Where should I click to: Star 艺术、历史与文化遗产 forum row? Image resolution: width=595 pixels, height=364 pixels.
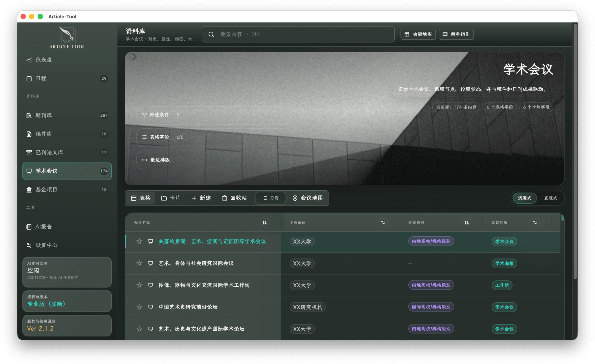(x=139, y=329)
